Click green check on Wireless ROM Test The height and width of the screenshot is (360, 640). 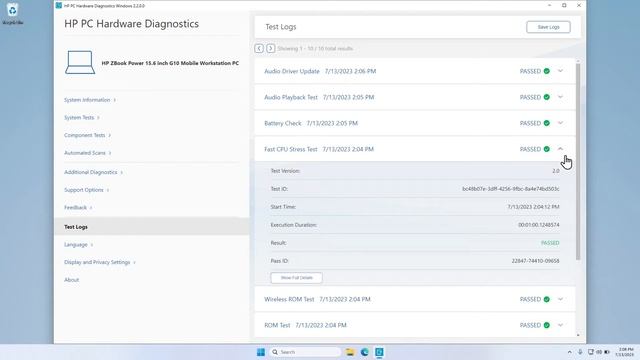tap(547, 299)
